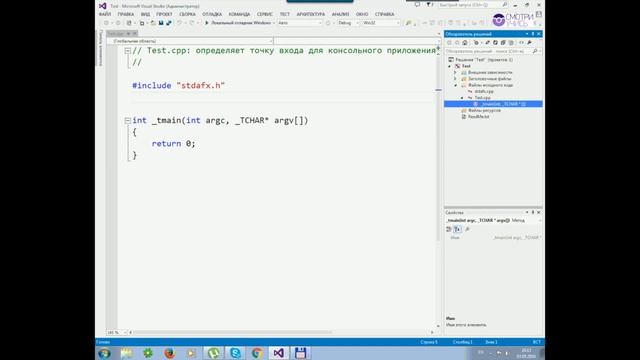Pin the Solution Explorer panel

pyautogui.click(x=533, y=34)
